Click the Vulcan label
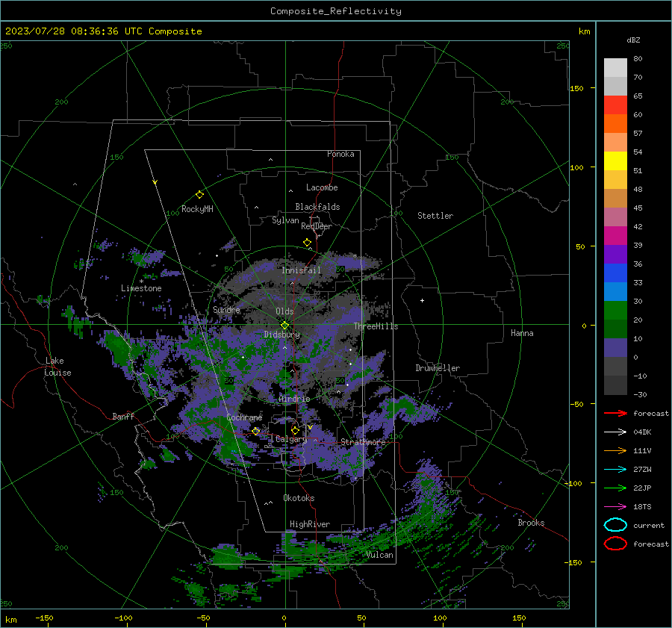This screenshot has width=672, height=628. point(380,555)
